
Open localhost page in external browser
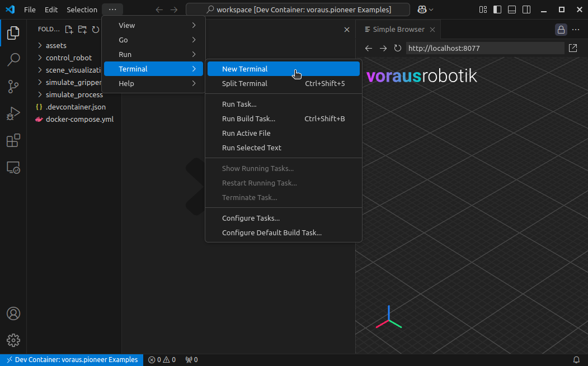[x=573, y=48]
